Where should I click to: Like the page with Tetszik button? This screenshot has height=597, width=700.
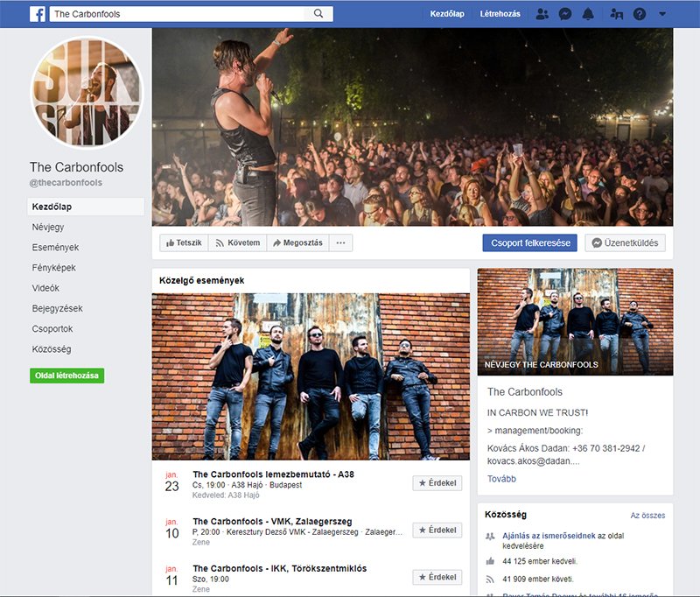(x=184, y=242)
